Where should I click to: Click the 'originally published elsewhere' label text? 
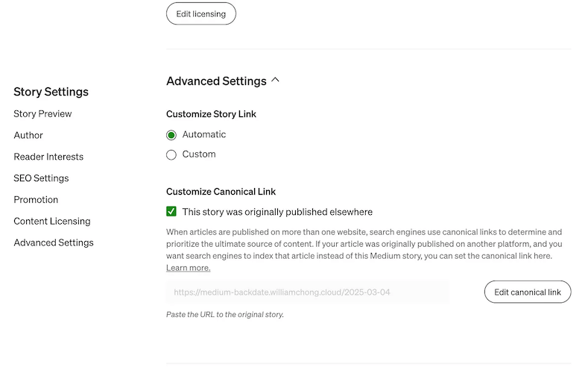click(277, 212)
